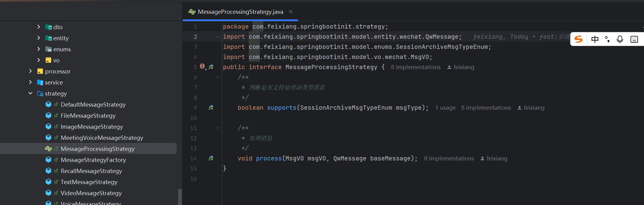Click the RecallMessageStrategy class icon

[48, 171]
